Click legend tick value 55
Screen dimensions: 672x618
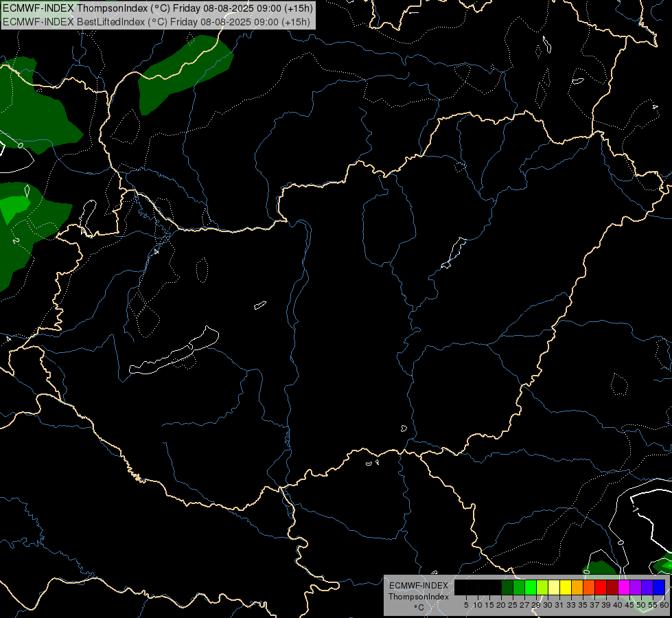coord(653,605)
